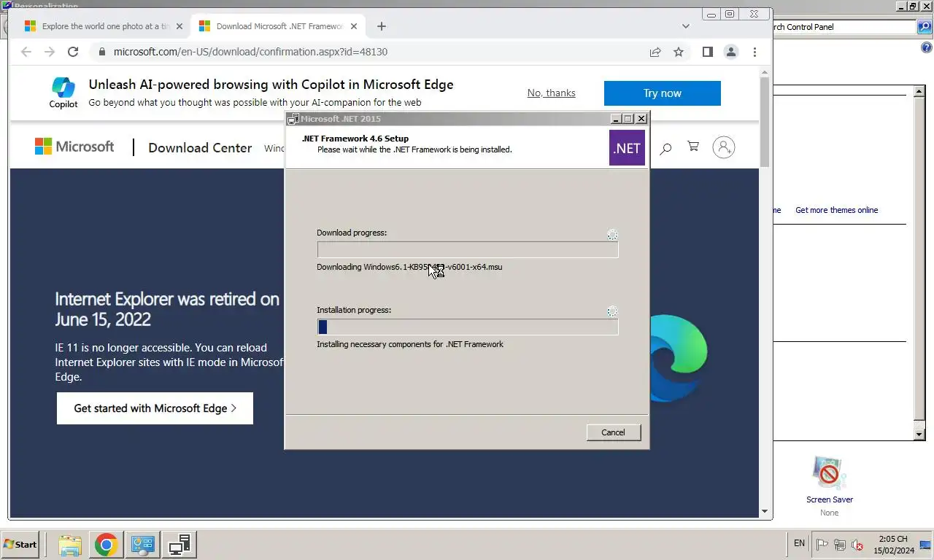Open the Chrome three-dot menu

click(754, 52)
